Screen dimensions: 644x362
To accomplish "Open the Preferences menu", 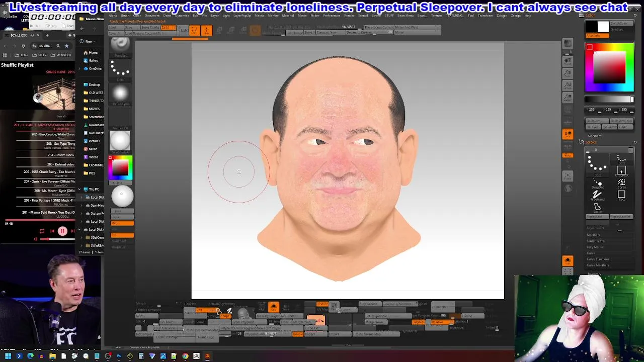I will pyautogui.click(x=332, y=16).
